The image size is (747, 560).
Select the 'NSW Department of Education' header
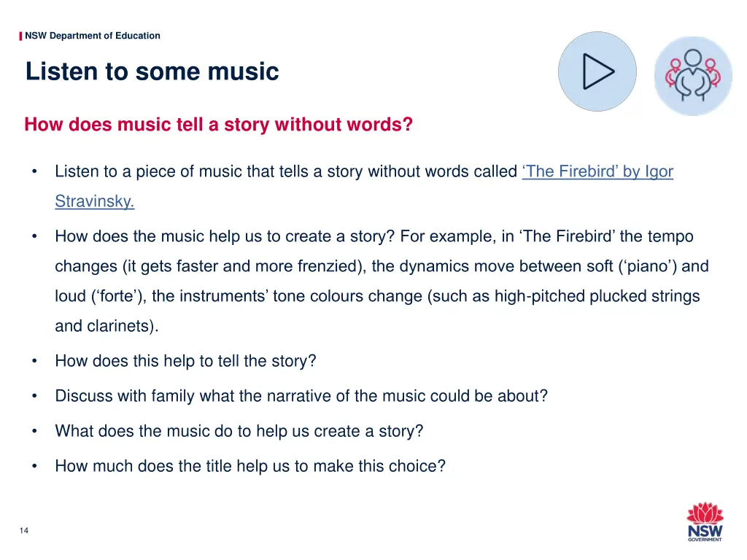(x=93, y=36)
